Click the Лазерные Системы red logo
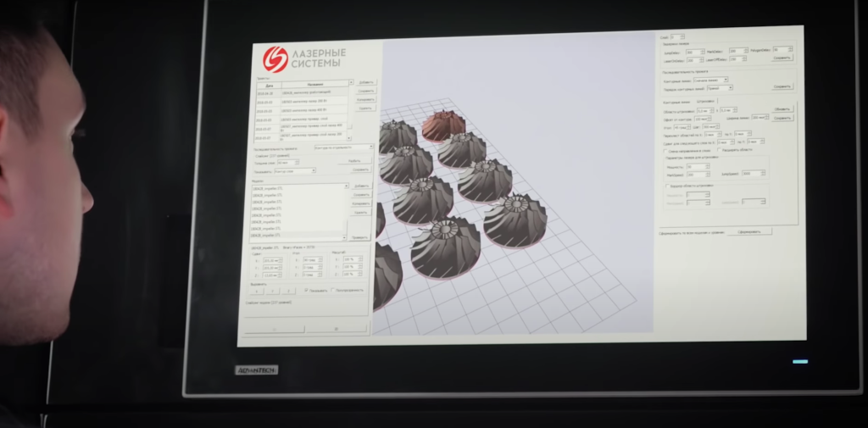The height and width of the screenshot is (428, 868). point(275,58)
